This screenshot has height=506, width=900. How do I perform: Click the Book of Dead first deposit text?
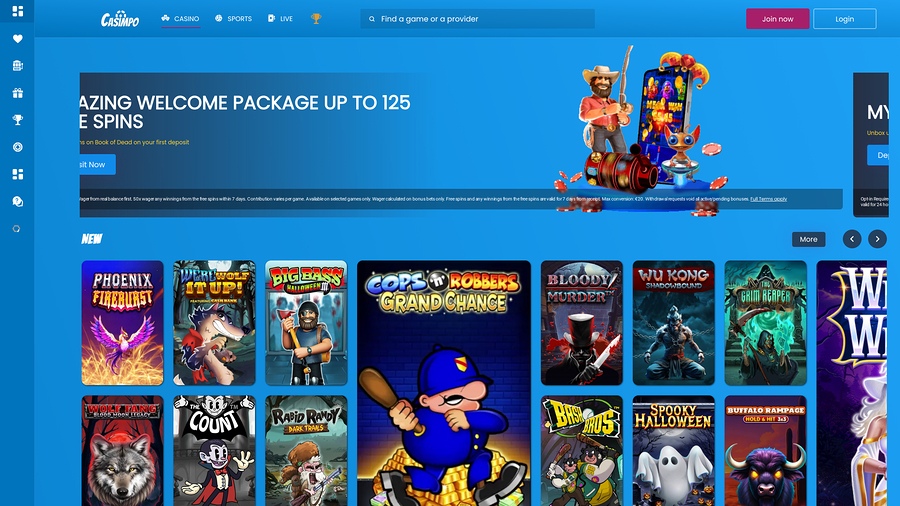point(135,142)
